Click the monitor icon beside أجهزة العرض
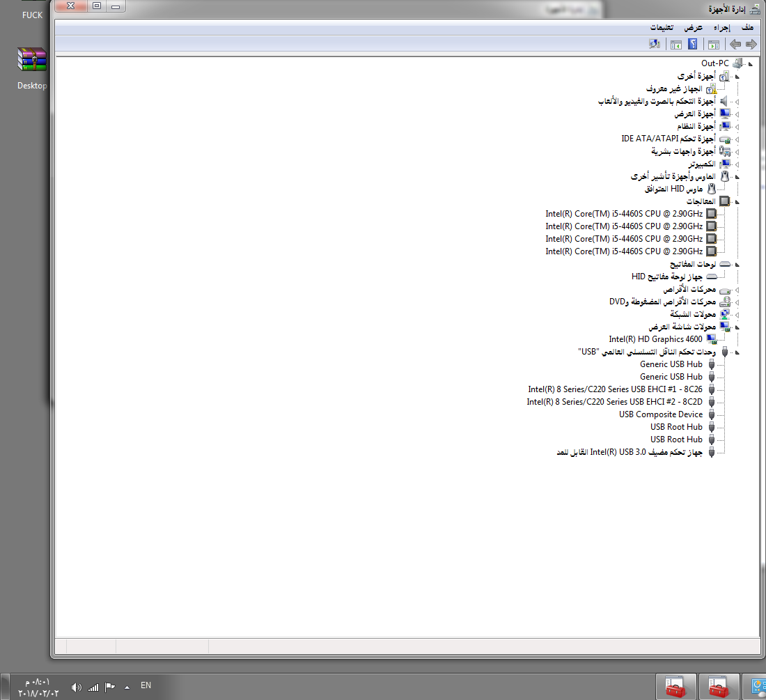This screenshot has height=700, width=766. [x=725, y=114]
